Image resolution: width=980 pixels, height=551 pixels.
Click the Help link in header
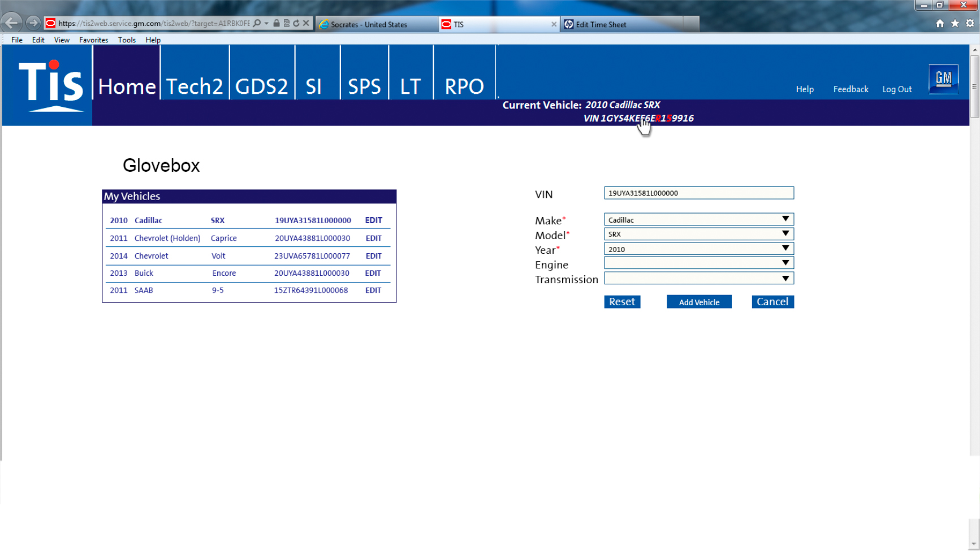click(805, 89)
